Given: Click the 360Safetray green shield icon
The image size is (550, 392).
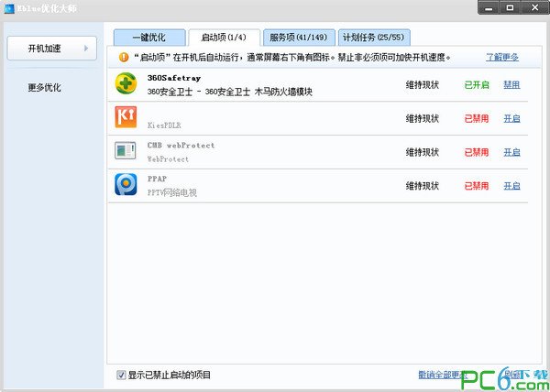Looking at the screenshot, I should tap(126, 83).
